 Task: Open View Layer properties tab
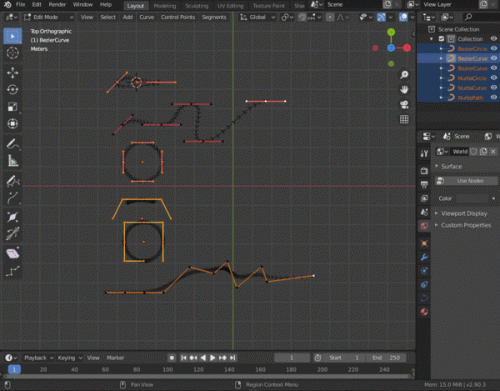[x=424, y=198]
